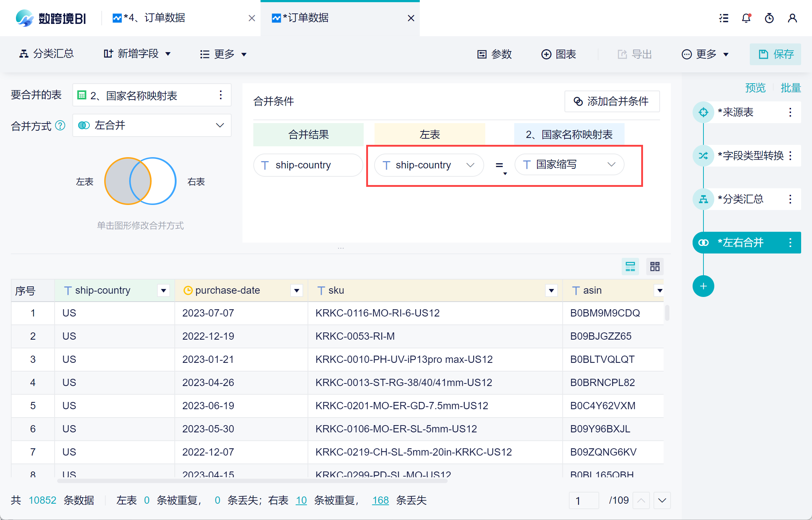The height and width of the screenshot is (520, 812).
Task: Click the plus button to add step
Action: click(x=703, y=286)
